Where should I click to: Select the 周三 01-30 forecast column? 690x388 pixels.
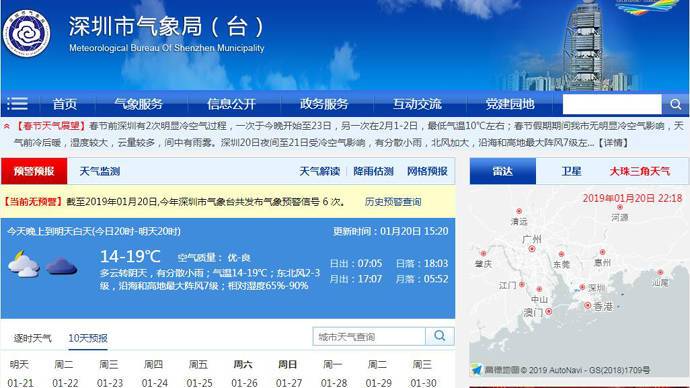tap(423, 373)
